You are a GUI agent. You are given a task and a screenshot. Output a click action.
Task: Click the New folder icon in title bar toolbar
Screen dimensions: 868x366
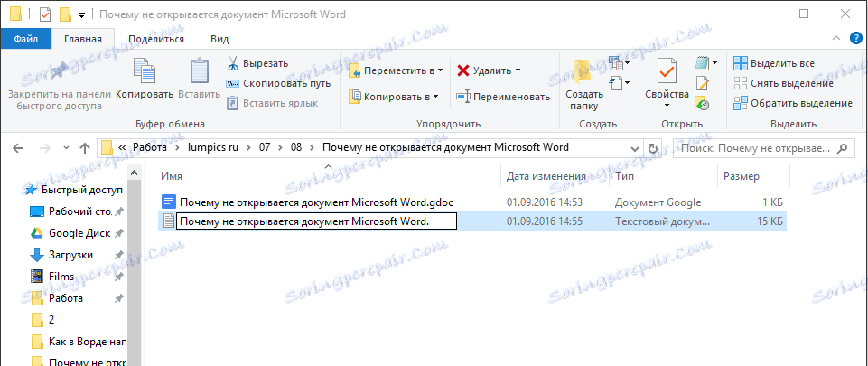[65, 14]
